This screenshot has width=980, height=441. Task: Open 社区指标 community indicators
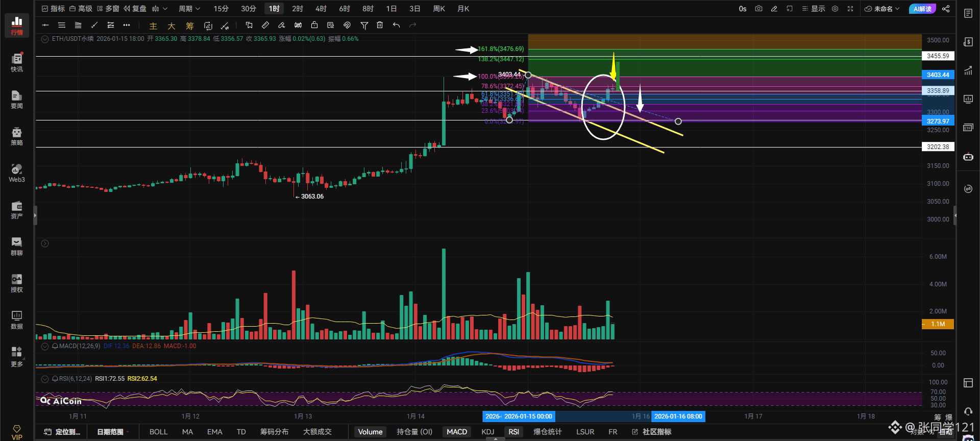tap(652, 432)
